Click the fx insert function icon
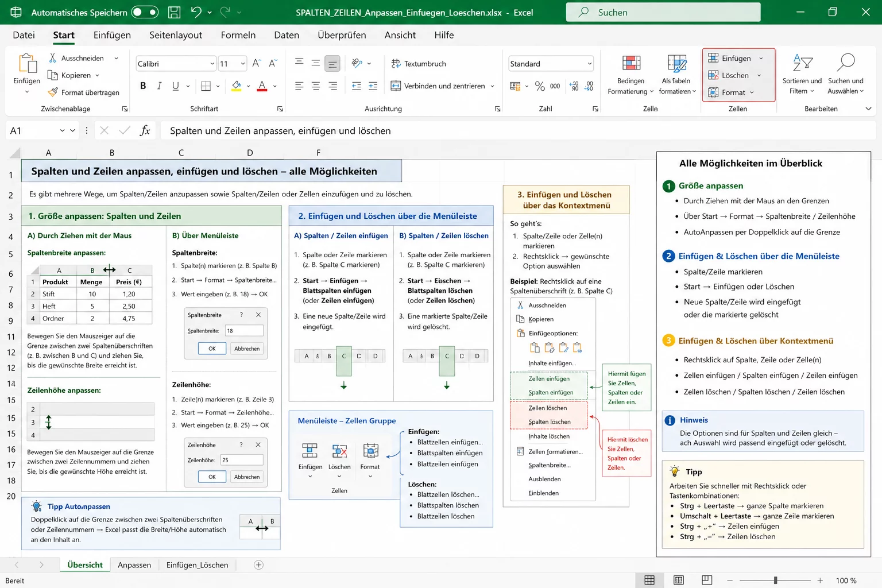Viewport: 882px width, 588px height. [x=145, y=131]
